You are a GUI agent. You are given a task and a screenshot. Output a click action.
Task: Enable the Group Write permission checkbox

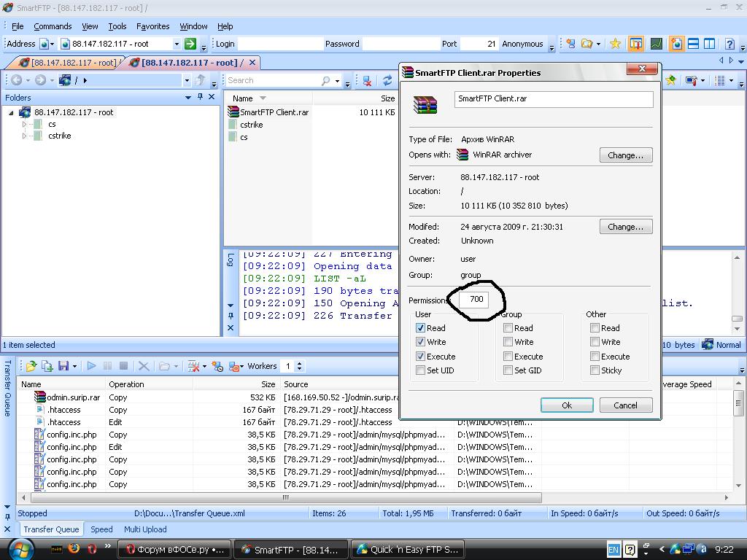pyautogui.click(x=508, y=342)
